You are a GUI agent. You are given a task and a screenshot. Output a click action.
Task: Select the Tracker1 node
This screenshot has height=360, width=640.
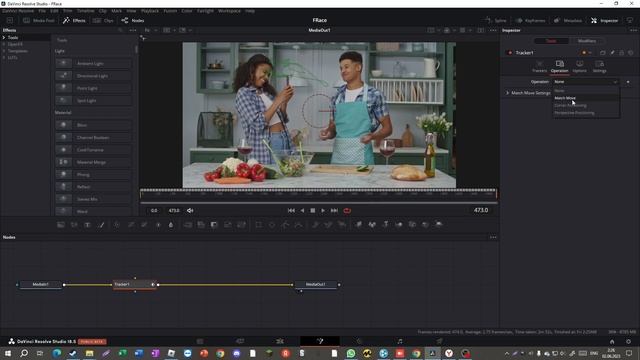[134, 284]
